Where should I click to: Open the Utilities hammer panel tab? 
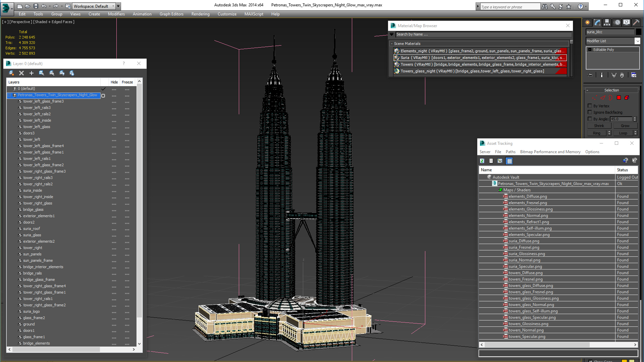636,22
